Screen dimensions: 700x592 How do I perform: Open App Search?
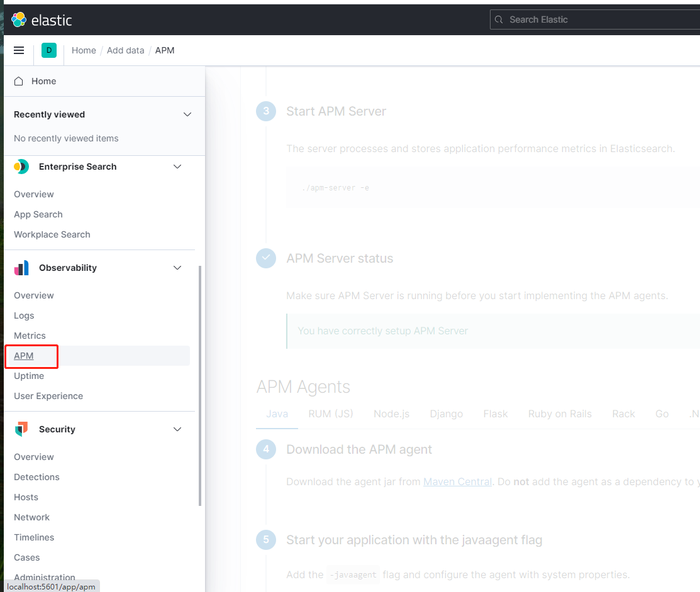pos(38,214)
